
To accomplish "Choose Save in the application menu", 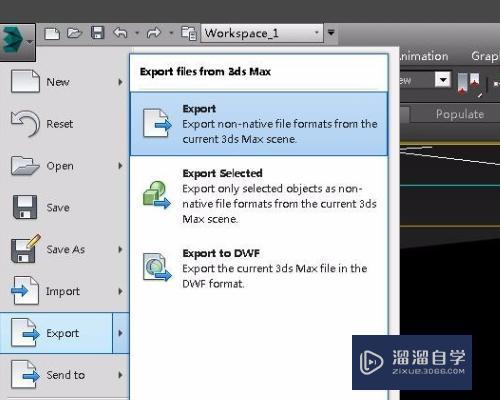I will 64,207.
